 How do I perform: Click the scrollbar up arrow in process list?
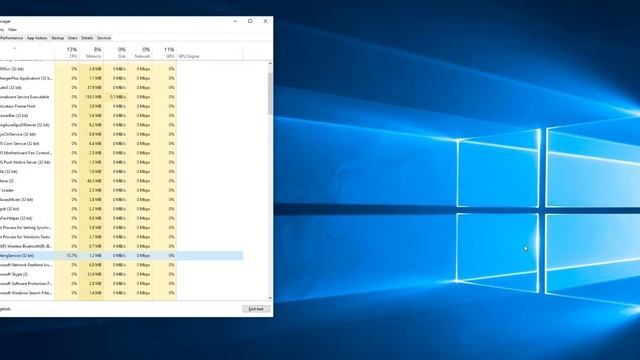[270, 64]
